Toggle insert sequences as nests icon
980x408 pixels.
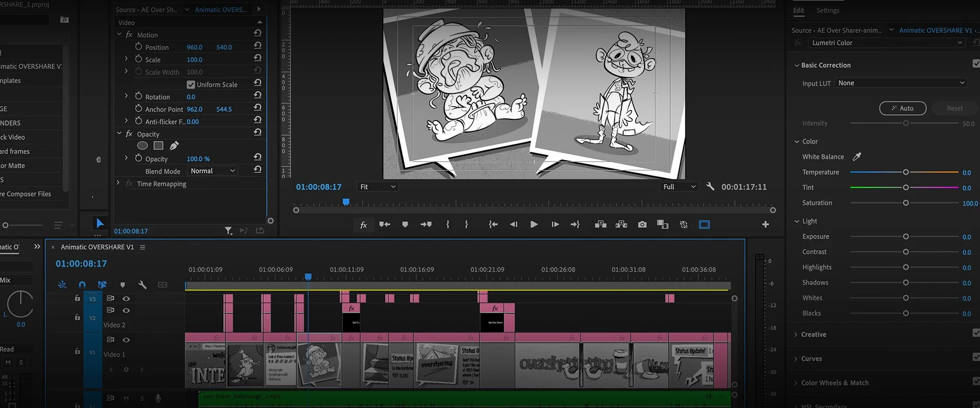tap(62, 285)
